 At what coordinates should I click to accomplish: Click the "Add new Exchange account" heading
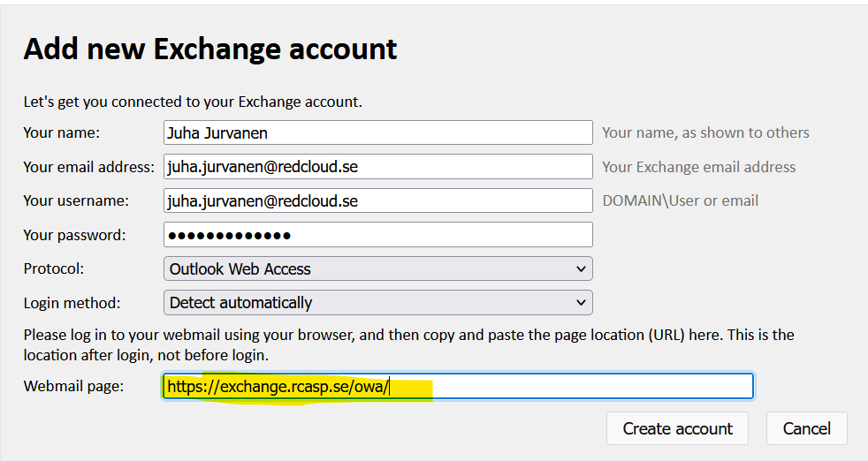(x=210, y=49)
